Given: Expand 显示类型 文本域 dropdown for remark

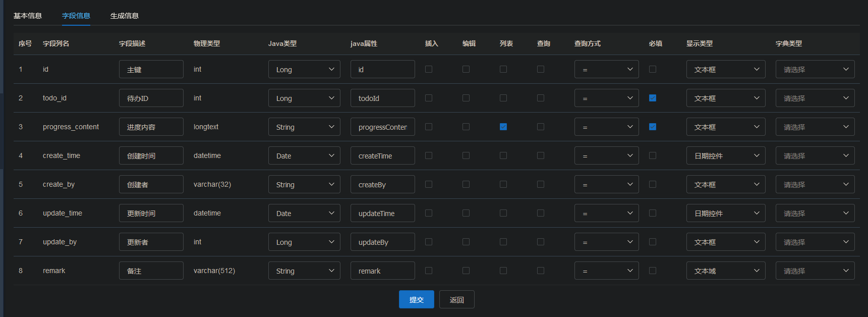Looking at the screenshot, I should (x=725, y=271).
